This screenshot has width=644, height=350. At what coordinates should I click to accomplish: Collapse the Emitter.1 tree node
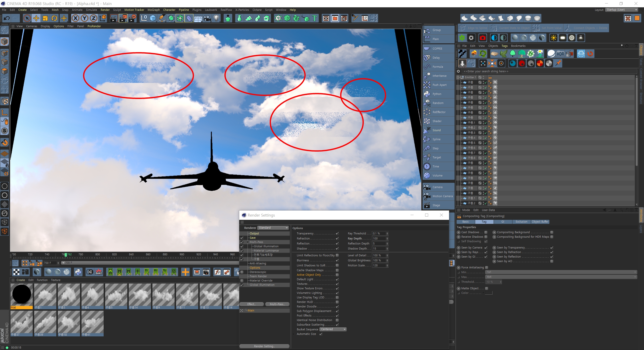pyautogui.click(x=458, y=77)
